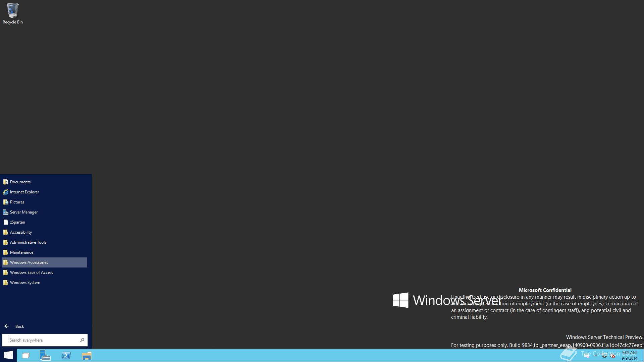Image resolution: width=644 pixels, height=362 pixels.
Task: Show hidden tray icons arrow
Action: [x=595, y=355]
